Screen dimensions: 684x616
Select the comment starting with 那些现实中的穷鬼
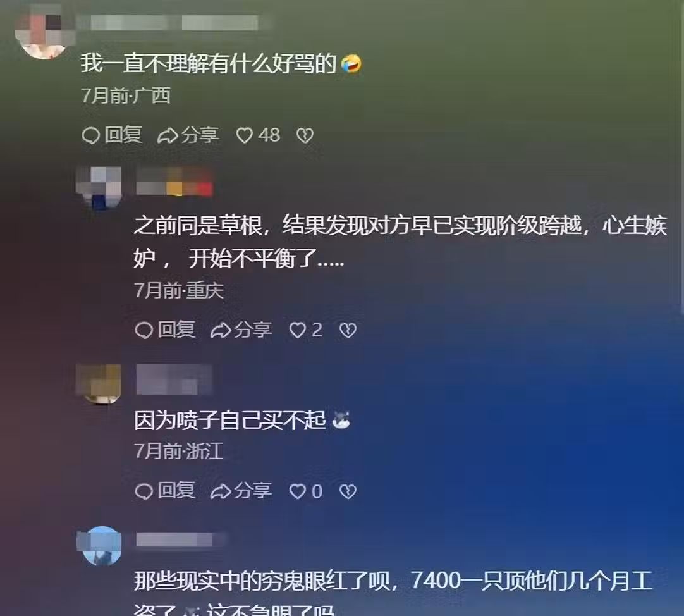(x=393, y=593)
